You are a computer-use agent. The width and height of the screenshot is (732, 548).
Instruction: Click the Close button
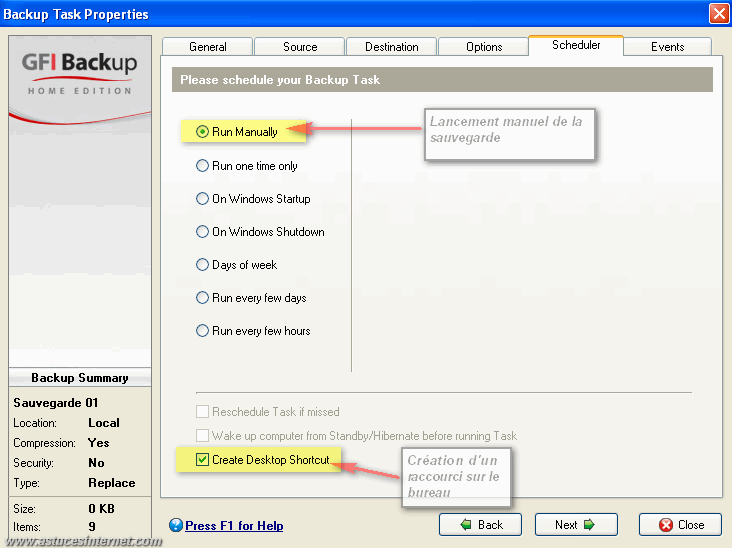(x=680, y=525)
